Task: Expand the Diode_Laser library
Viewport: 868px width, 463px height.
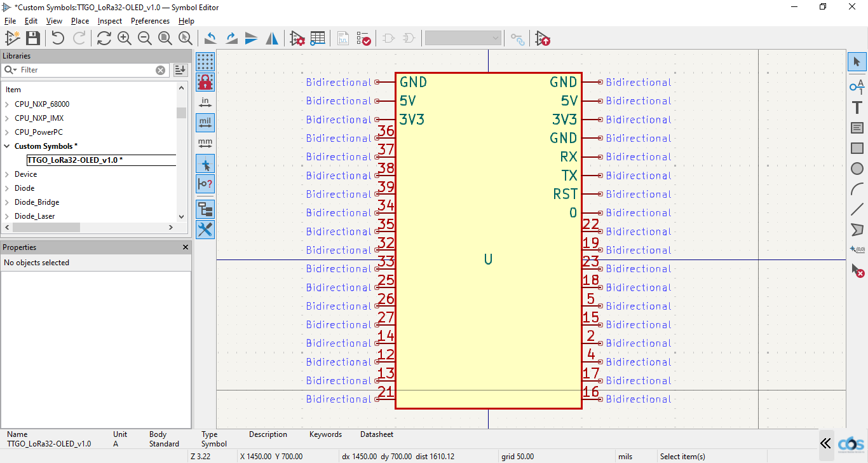Action: [7, 216]
